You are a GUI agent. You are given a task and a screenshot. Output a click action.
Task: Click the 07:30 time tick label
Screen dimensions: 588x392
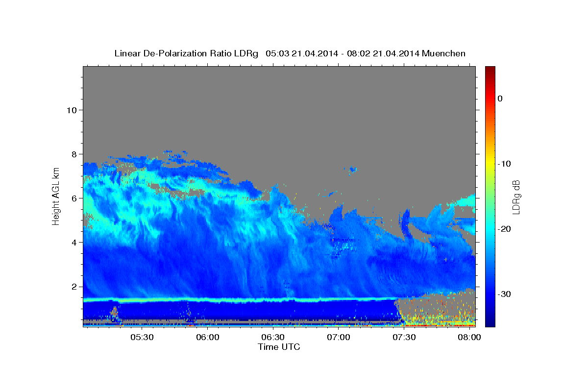pos(404,338)
